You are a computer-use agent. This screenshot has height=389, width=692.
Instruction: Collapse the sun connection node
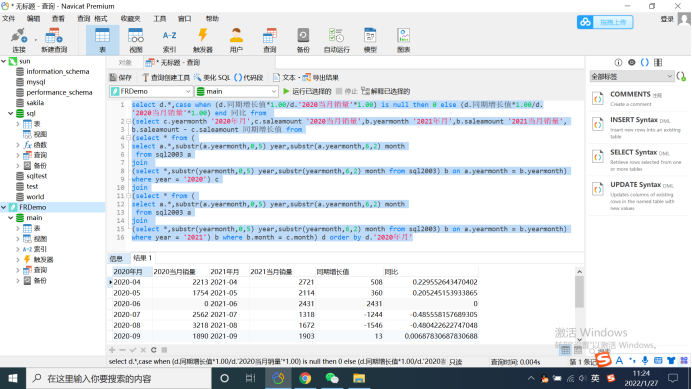[4, 61]
